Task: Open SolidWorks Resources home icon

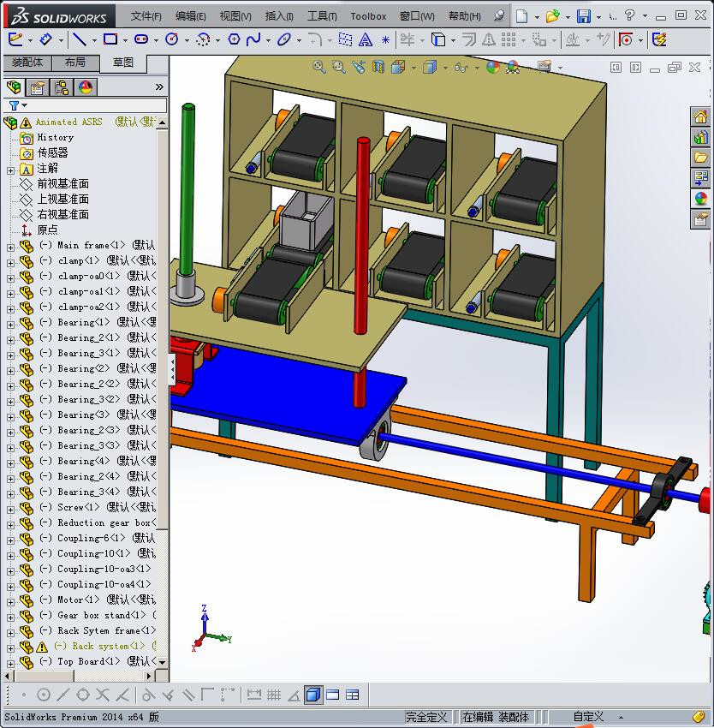Action: tap(700, 116)
